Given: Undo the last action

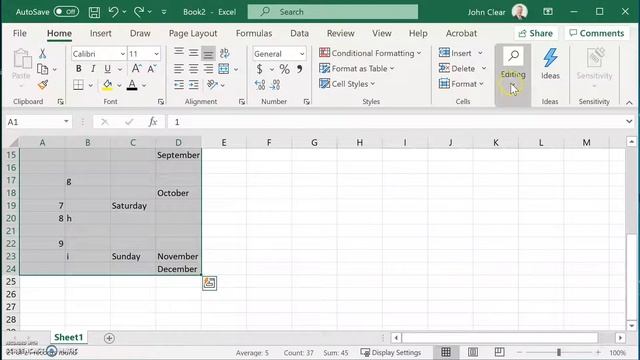Looking at the screenshot, I should tap(113, 12).
